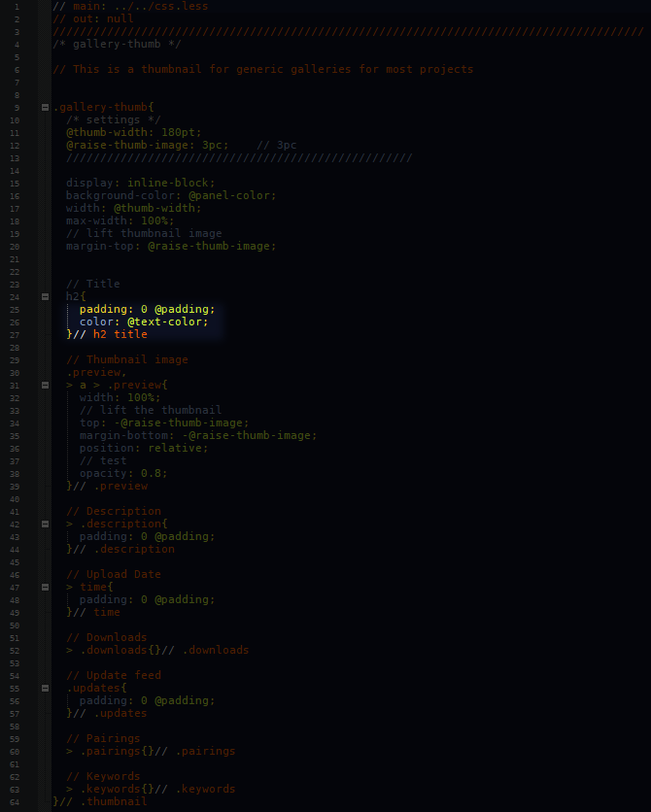
Task: Select line number 25 in the gutter
Action: tap(17, 310)
